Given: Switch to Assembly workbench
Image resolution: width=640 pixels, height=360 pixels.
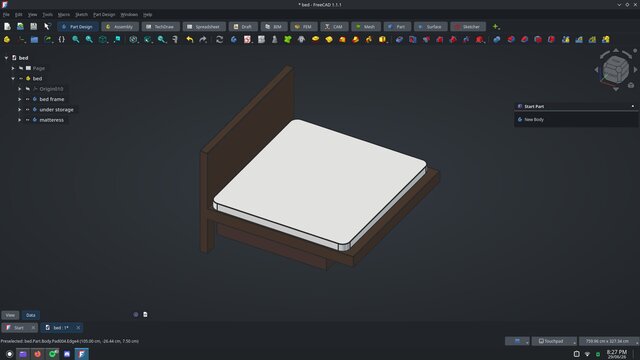Looking at the screenshot, I should pyautogui.click(x=120, y=27).
